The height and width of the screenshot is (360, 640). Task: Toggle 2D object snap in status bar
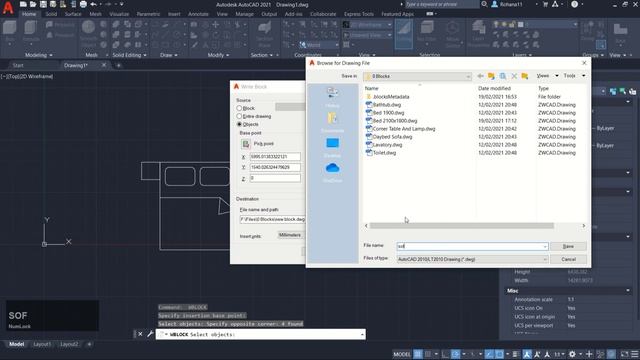pyautogui.click(x=499, y=354)
